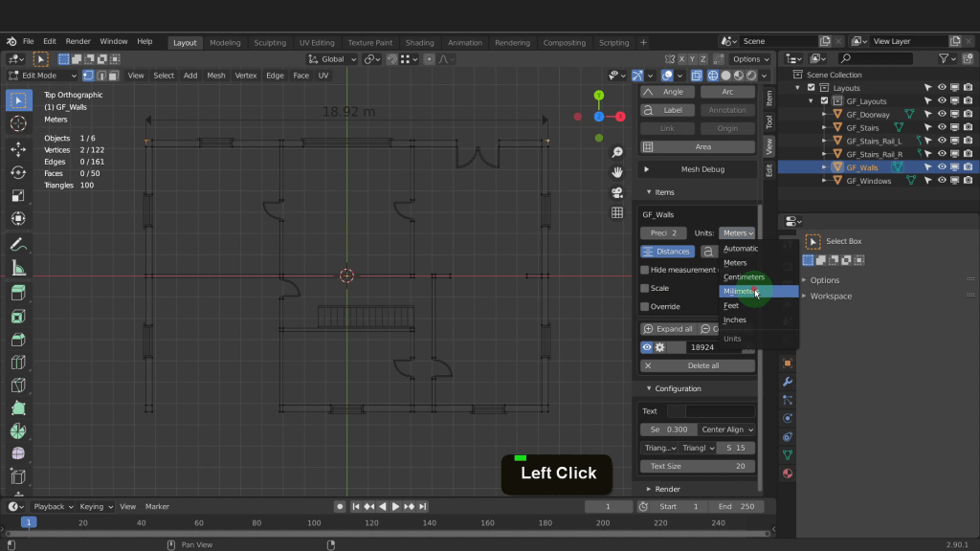Play the animation in the timeline
The image size is (980, 551).
click(395, 506)
